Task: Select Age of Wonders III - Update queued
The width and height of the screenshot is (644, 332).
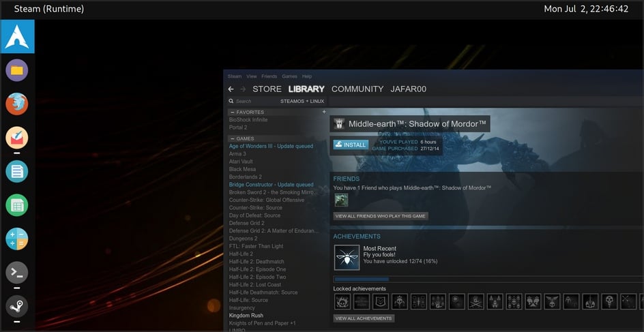Action: (271, 146)
